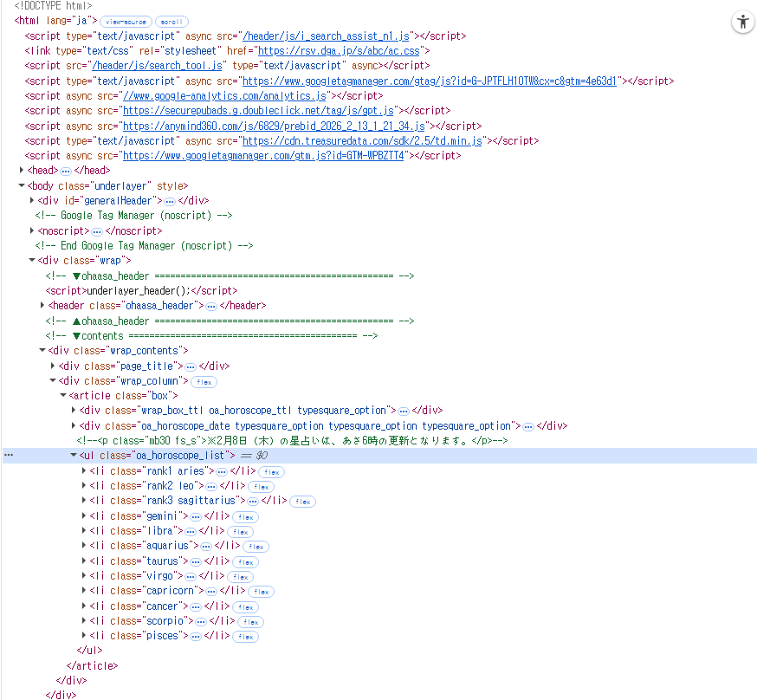Click the ellipsis inside generalHeader div
757x700 pixels.
[x=170, y=201]
